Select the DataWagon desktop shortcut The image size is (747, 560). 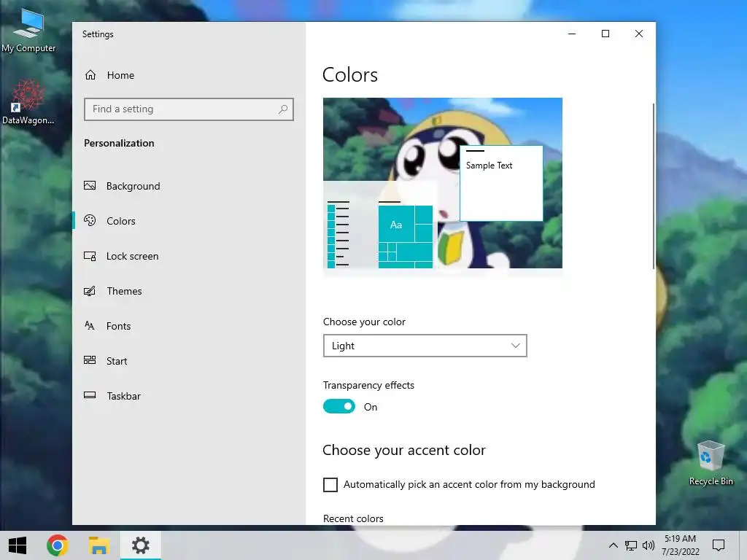[x=28, y=102]
